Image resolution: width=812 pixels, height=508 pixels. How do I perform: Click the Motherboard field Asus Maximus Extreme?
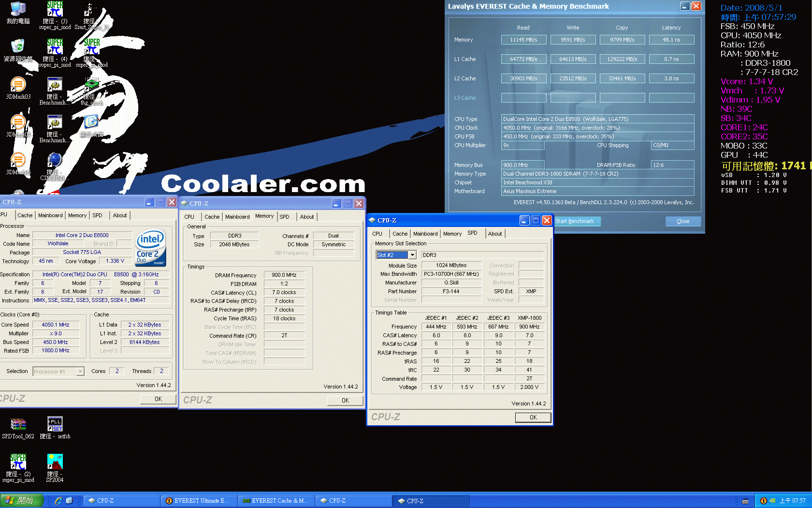coord(597,191)
